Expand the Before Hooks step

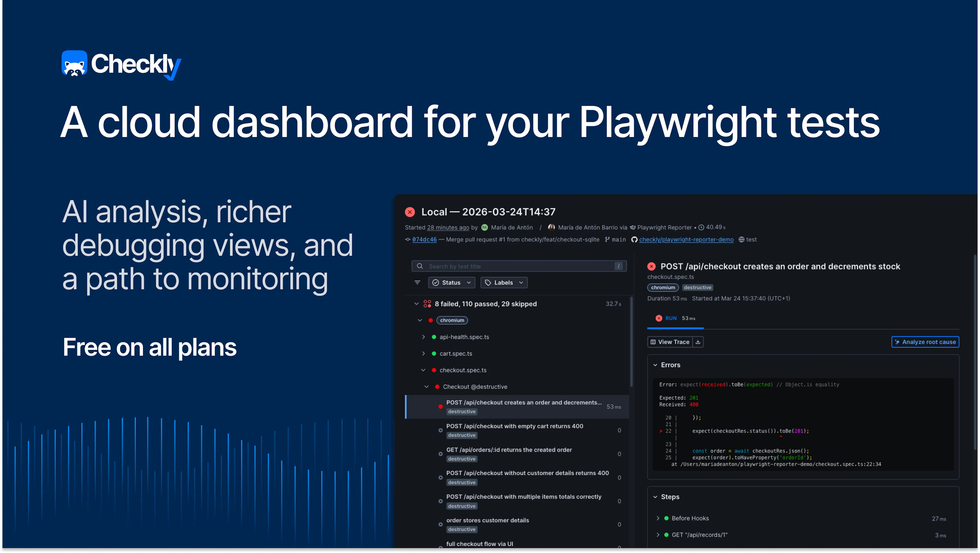coord(658,518)
